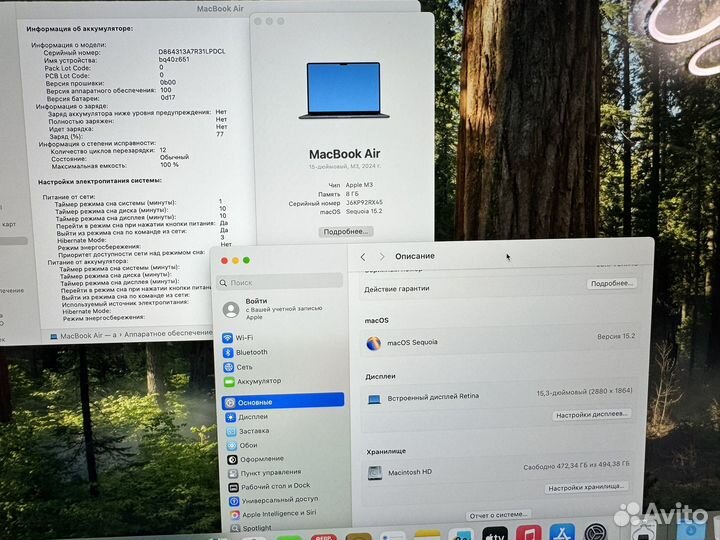Open Рабочий стол и Dock settings
The width and height of the screenshot is (720, 540).
(270, 486)
